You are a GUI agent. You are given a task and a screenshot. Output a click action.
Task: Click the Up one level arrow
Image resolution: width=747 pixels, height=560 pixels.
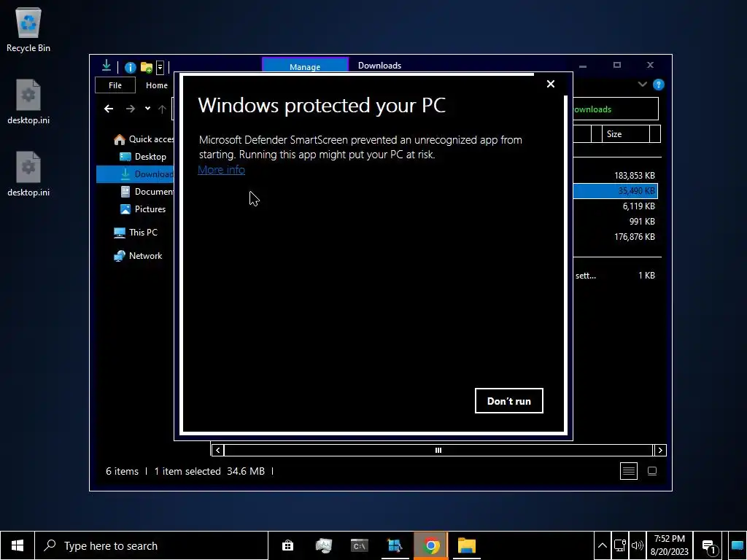point(162,109)
